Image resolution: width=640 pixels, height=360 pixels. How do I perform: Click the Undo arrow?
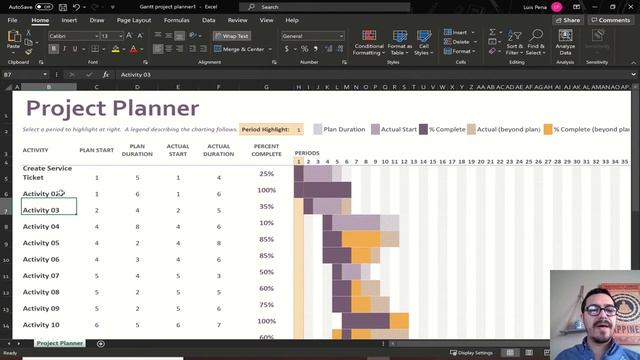click(x=76, y=7)
